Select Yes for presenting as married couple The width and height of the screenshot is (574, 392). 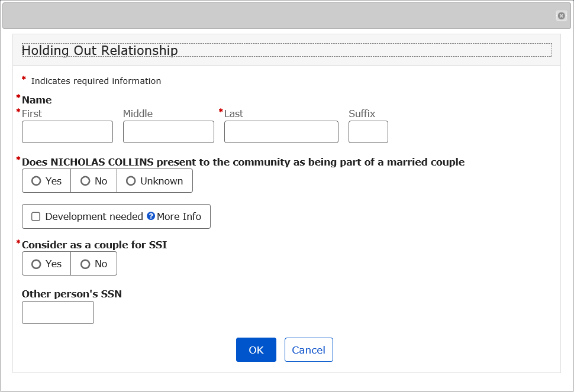click(x=37, y=181)
